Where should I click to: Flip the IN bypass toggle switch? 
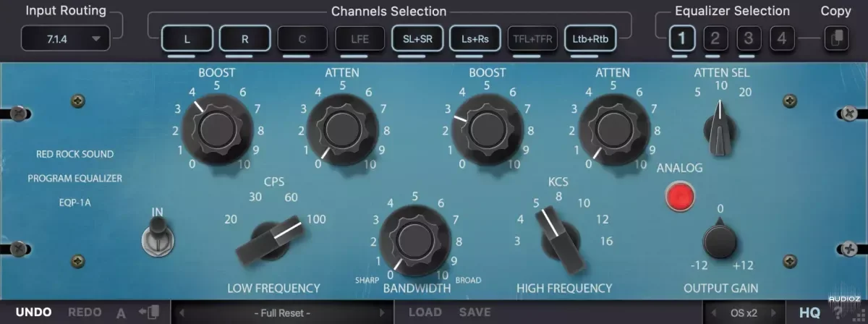tap(156, 239)
